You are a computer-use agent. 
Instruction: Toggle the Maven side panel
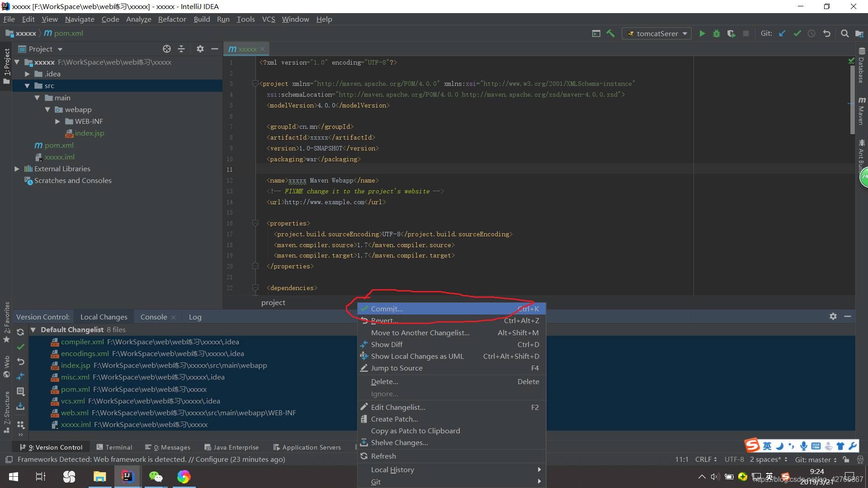[x=862, y=111]
